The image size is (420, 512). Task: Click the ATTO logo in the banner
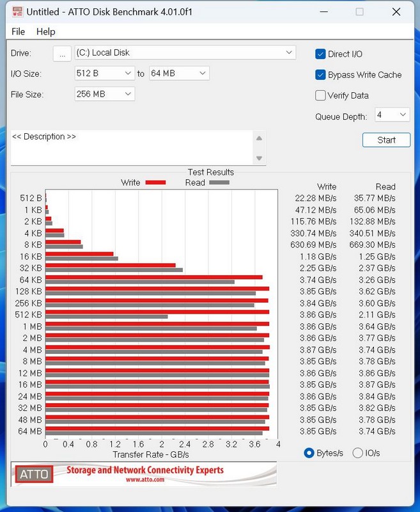pos(33,474)
